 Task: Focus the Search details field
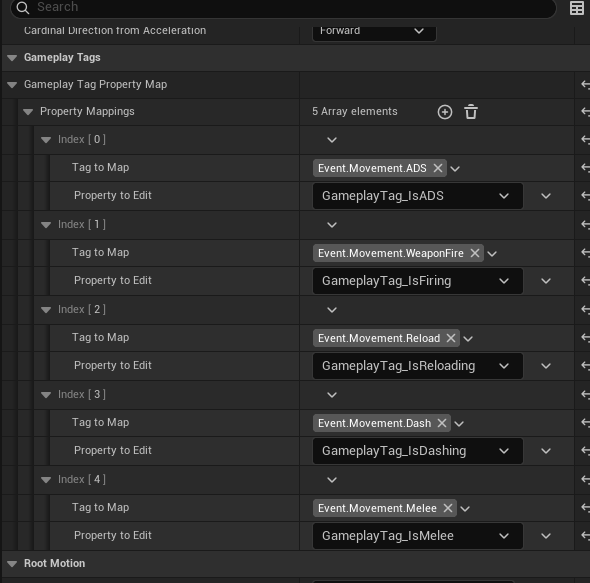(x=283, y=8)
